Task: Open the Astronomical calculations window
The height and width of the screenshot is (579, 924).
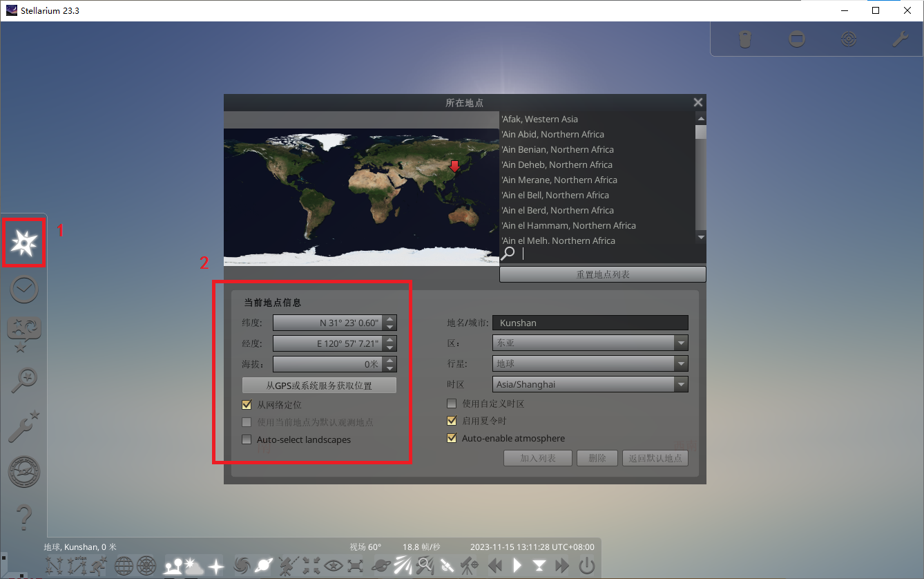Action: click(24, 473)
